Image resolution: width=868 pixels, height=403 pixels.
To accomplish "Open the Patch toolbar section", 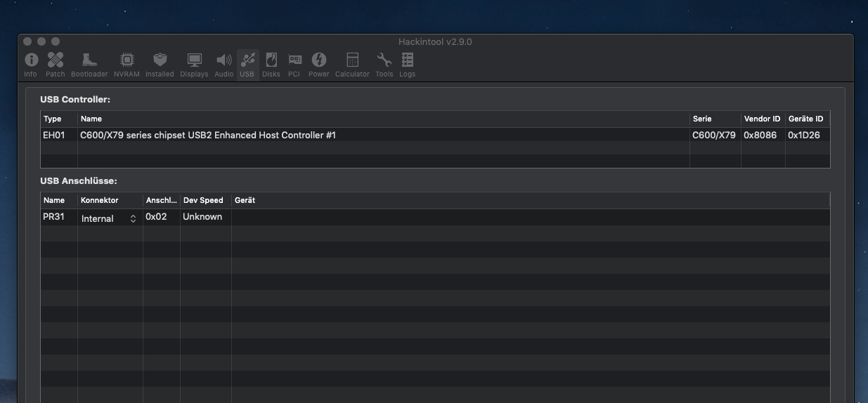I will (x=56, y=65).
